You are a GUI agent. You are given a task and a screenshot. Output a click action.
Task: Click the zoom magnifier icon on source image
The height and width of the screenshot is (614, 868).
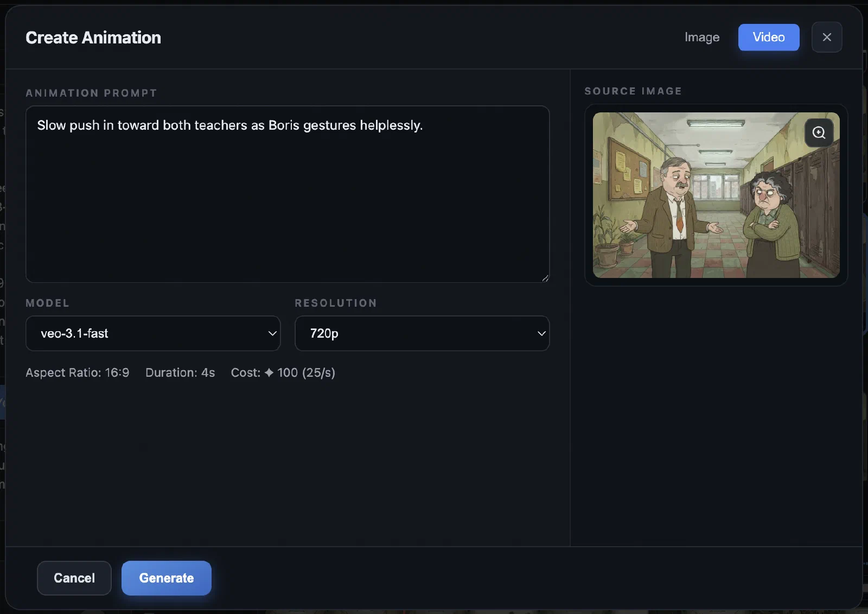click(819, 132)
